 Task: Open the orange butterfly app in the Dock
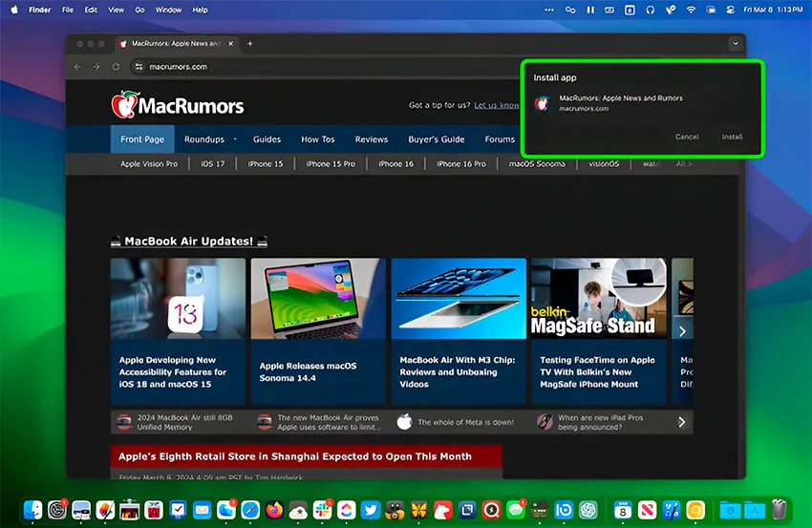coord(418,510)
